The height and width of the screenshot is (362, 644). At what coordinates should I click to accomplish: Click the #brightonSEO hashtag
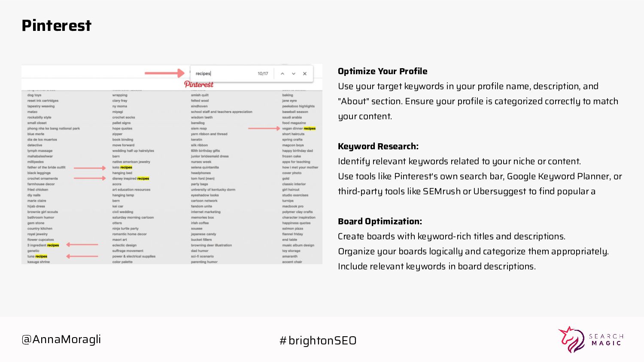pos(318,341)
